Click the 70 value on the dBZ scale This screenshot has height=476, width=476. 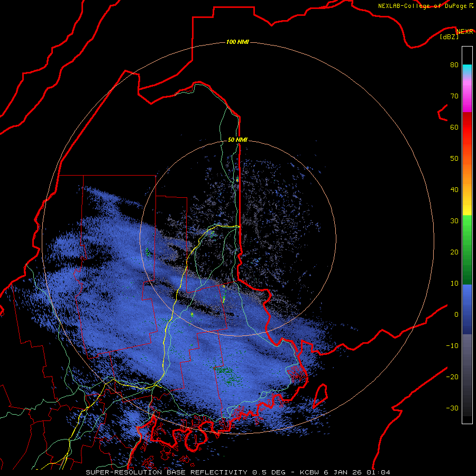pyautogui.click(x=454, y=96)
